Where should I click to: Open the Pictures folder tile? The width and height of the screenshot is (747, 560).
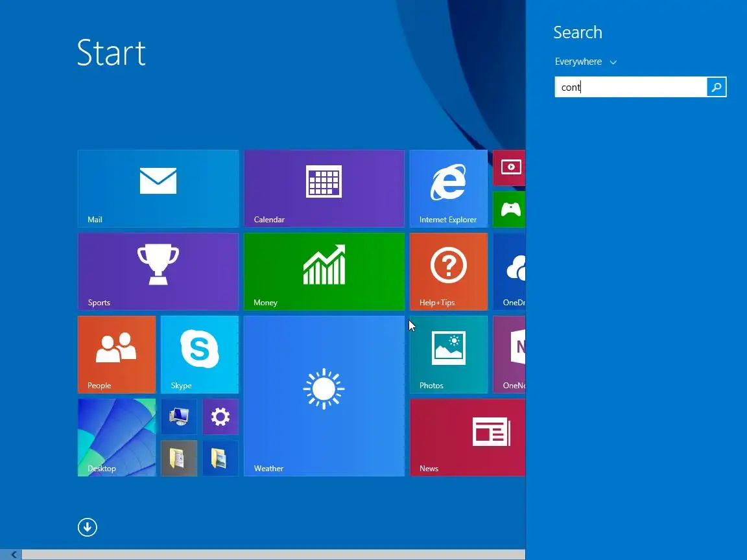[220, 458]
